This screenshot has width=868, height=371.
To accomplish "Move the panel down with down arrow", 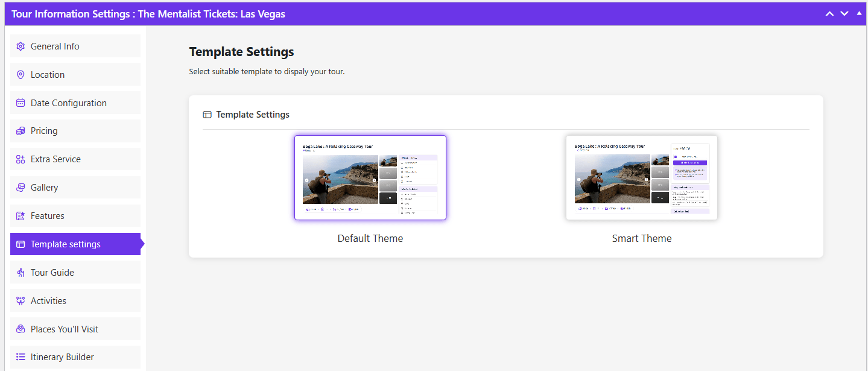I will 844,14.
